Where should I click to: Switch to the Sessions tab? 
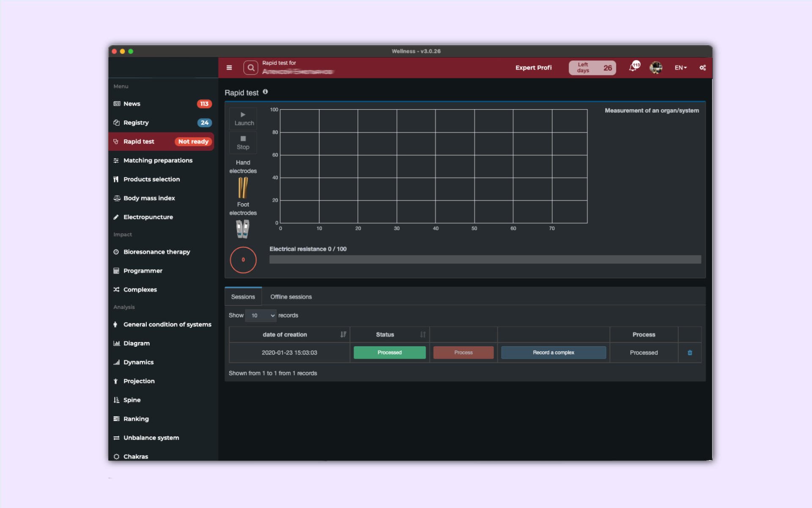point(243,297)
